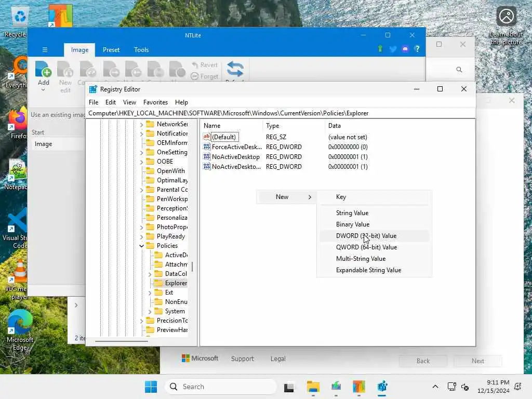Open NTLite hamburger menu
Screen dimensions: 532x399
coord(45,50)
